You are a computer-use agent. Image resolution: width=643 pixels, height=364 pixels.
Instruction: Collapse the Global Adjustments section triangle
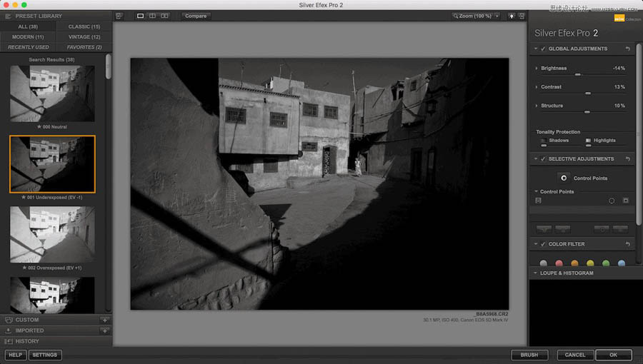[536, 49]
